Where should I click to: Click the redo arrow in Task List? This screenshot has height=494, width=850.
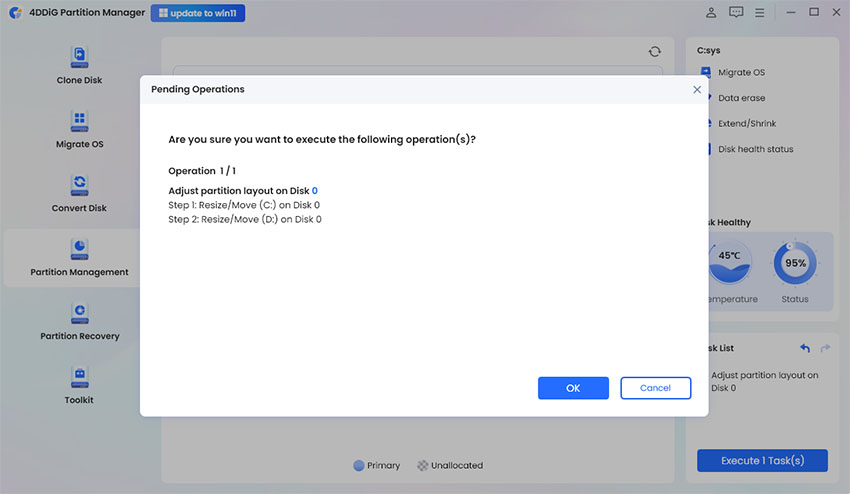(825, 348)
